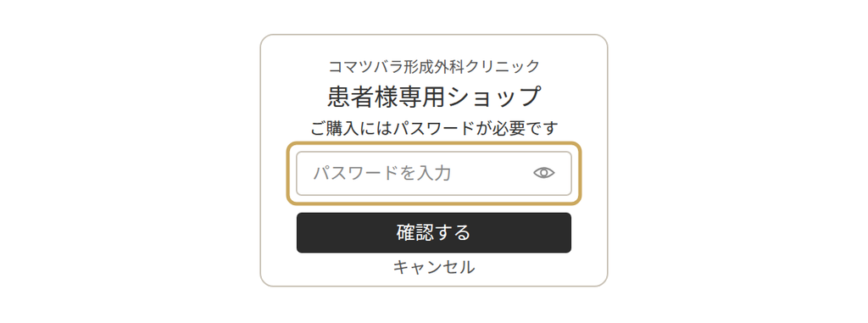Viewport: 868px width, 323px height.
Task: Click 確認する to verify the shop password
Action: 433,232
